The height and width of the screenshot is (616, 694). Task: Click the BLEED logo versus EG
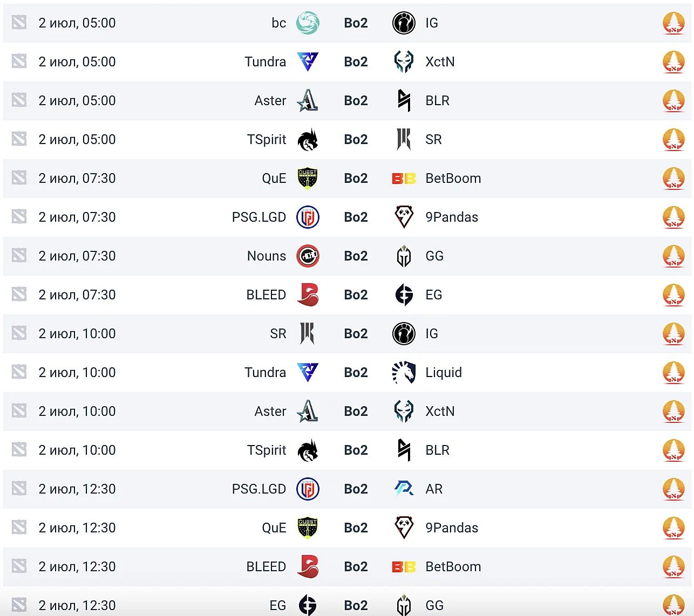click(x=308, y=295)
